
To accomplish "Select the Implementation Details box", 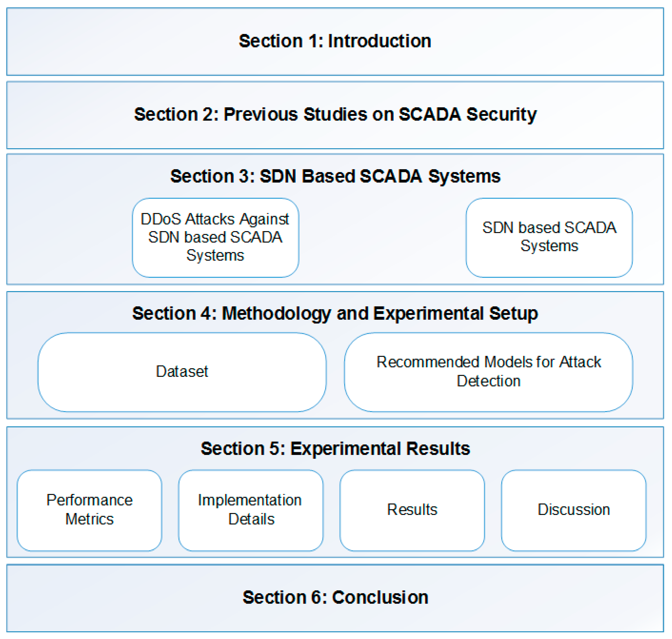I will 251,510.
